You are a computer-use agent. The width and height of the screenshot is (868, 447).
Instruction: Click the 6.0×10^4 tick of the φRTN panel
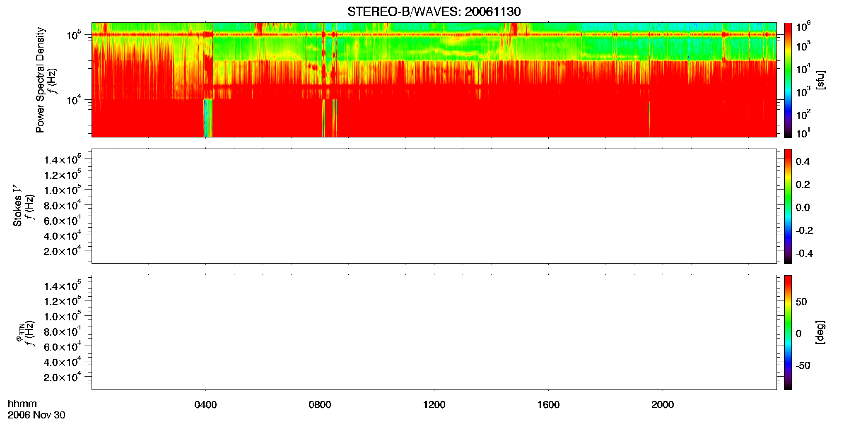[63, 346]
